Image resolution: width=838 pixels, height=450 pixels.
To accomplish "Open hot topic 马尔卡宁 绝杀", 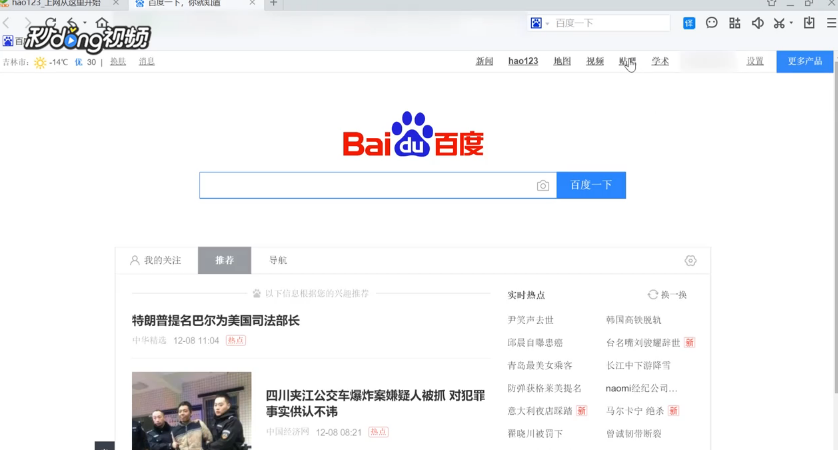I will coord(635,411).
